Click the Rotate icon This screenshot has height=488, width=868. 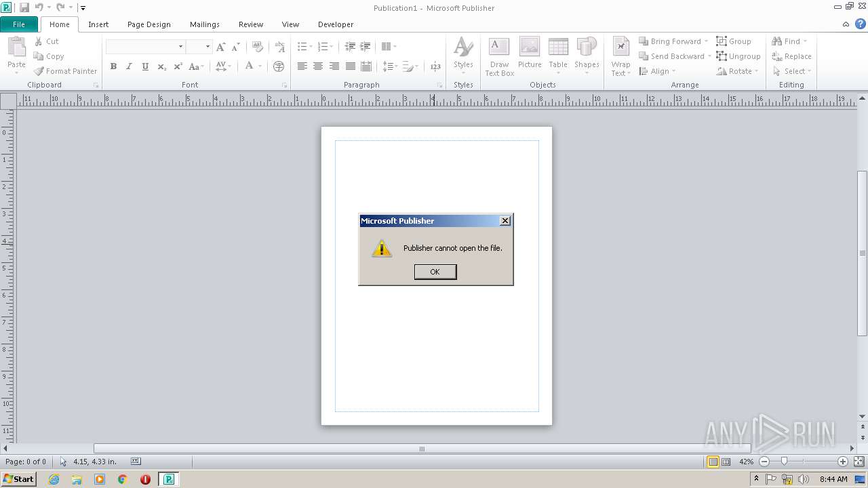click(x=722, y=71)
